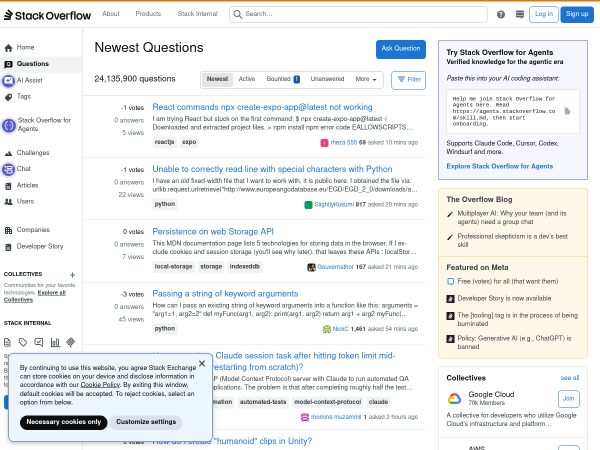
Task: Click the Sign up button
Action: pyautogui.click(x=577, y=15)
